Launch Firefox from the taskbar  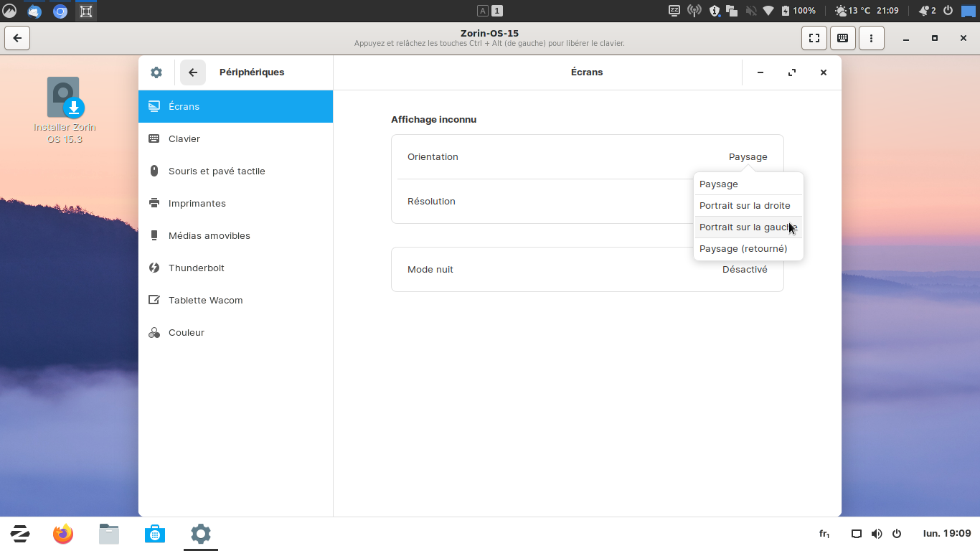click(x=63, y=534)
